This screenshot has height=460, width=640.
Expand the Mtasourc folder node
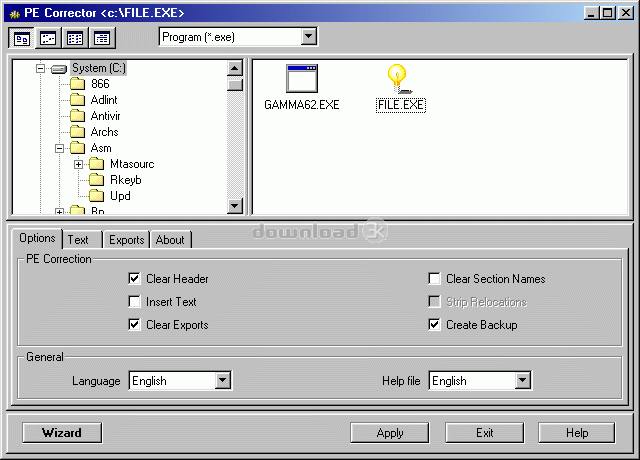[x=79, y=164]
